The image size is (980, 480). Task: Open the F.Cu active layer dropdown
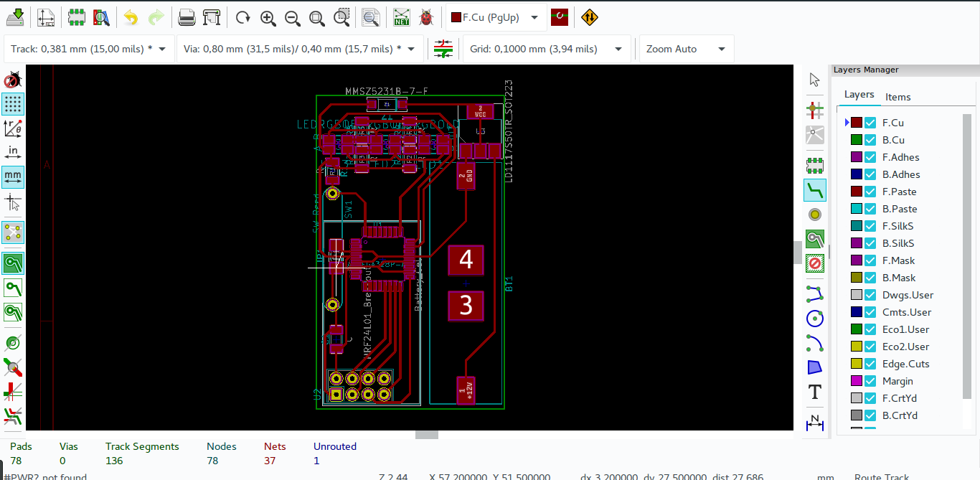pos(496,18)
